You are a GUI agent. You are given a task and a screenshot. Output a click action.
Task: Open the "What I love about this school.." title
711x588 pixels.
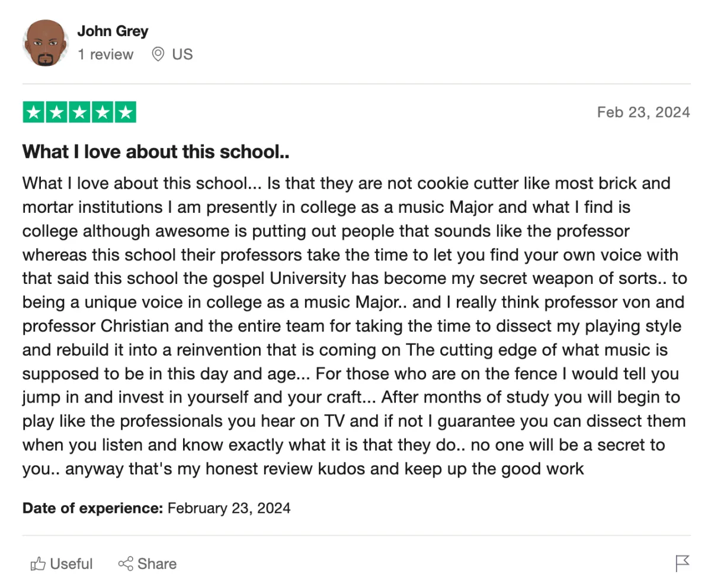click(156, 152)
